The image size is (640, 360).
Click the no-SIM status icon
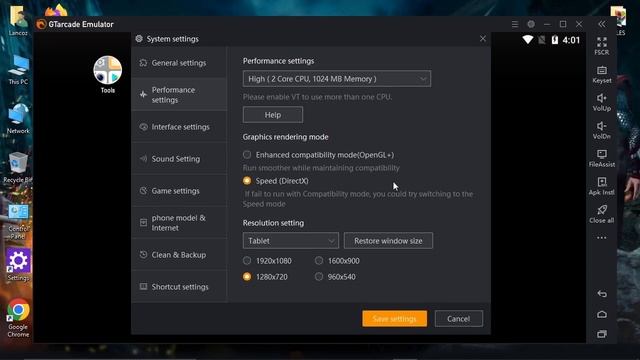(542, 40)
